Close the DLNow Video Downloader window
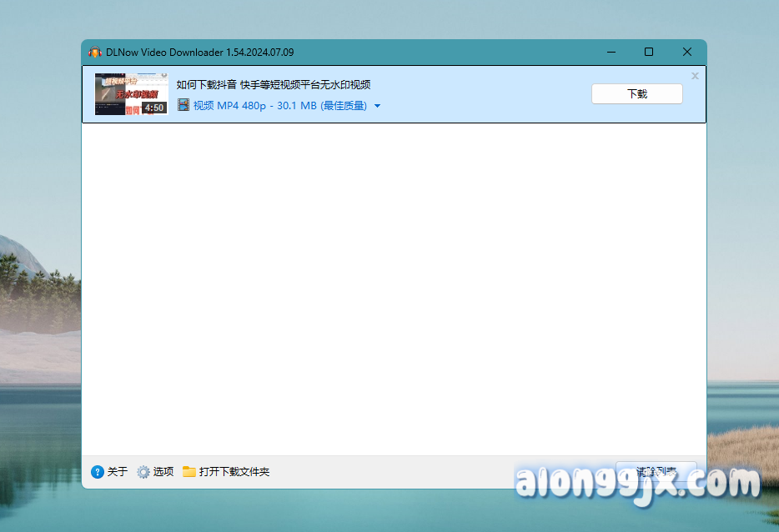The image size is (779, 532). (687, 52)
